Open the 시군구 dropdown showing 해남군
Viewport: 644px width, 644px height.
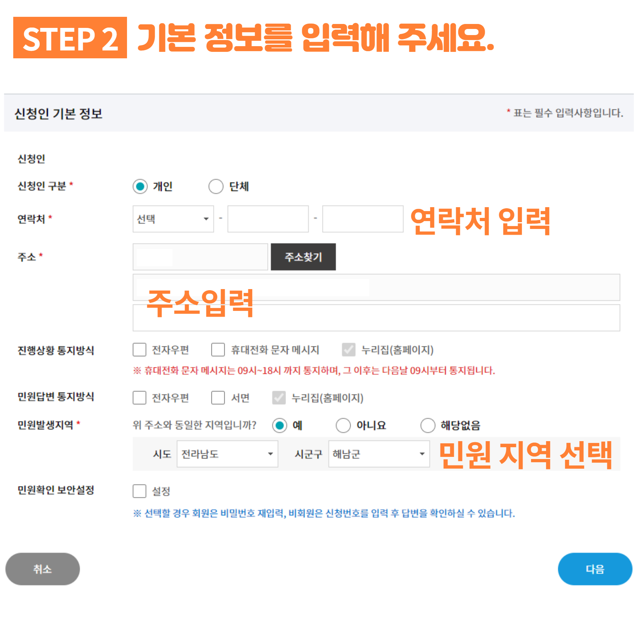coord(379,454)
